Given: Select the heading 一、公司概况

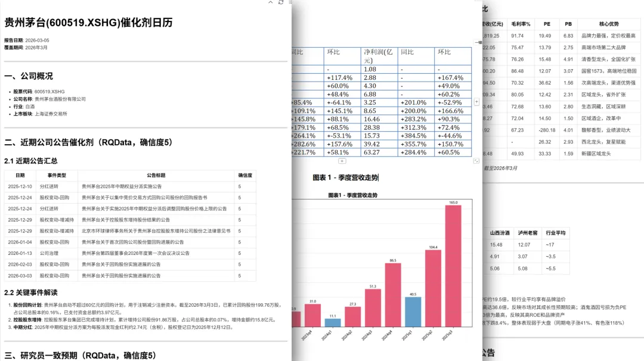Looking at the screenshot, I should pos(29,76).
